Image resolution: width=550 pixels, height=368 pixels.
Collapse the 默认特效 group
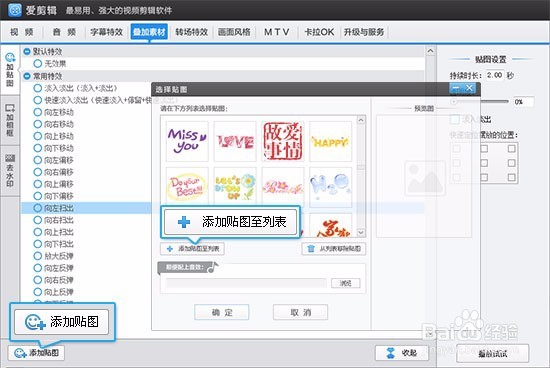(x=27, y=52)
